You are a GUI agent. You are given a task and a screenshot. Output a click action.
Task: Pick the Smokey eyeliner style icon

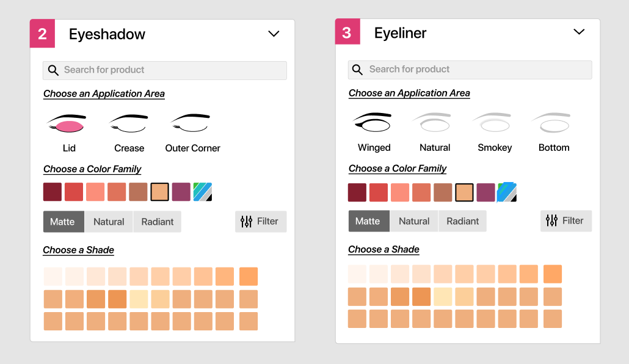pyautogui.click(x=493, y=123)
